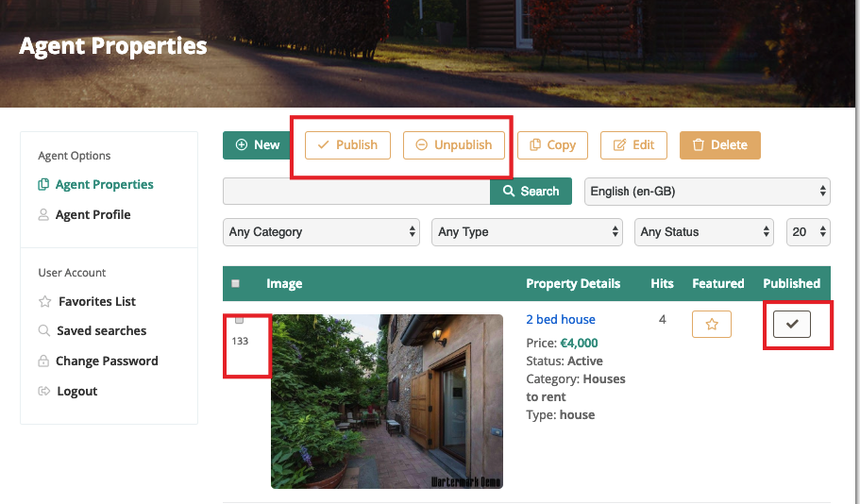
Task: Hit the Unpublish button
Action: 454,145
